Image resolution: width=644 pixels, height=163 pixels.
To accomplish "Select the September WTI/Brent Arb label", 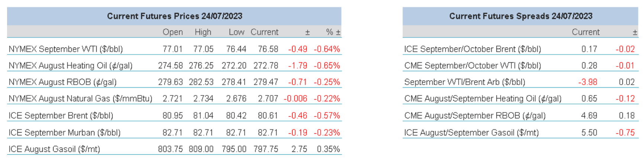I will coord(465,82).
